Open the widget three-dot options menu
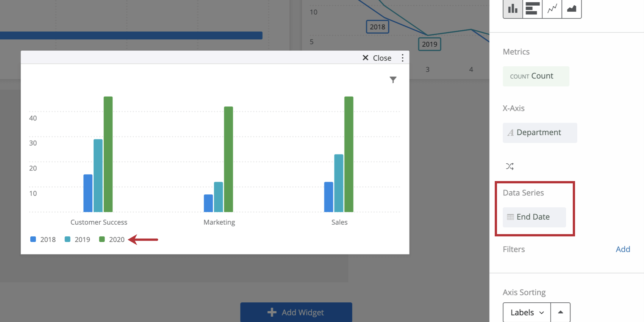Screen dimensions: 644x322 point(402,58)
